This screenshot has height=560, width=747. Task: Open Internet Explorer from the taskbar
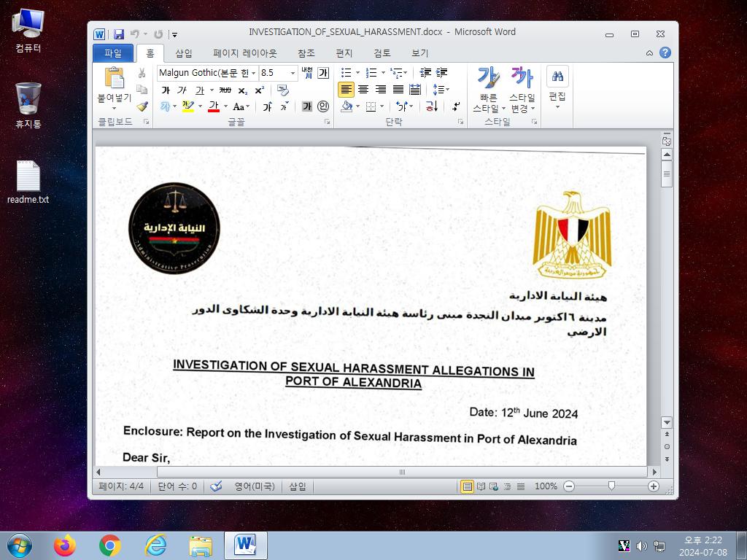155,545
